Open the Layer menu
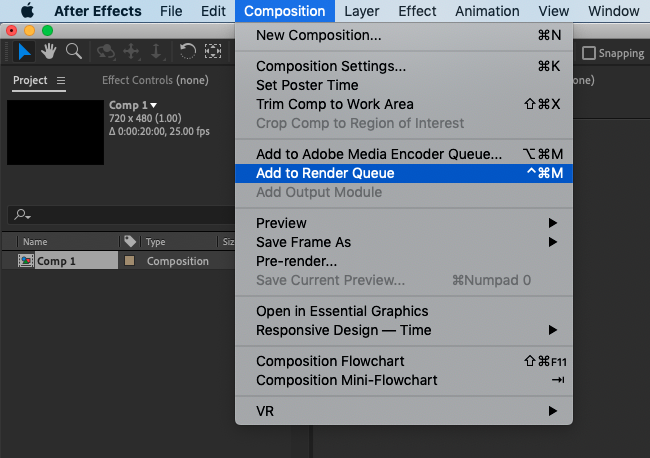The image size is (650, 458). (x=361, y=11)
